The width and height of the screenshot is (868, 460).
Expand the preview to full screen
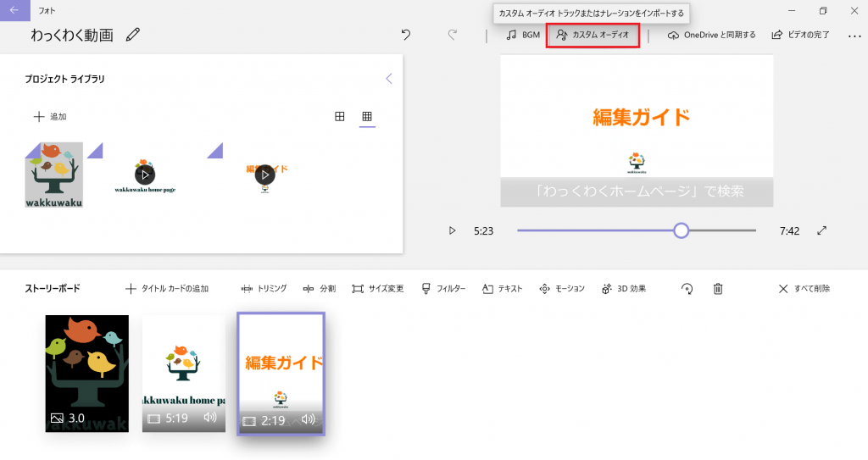[x=821, y=230]
